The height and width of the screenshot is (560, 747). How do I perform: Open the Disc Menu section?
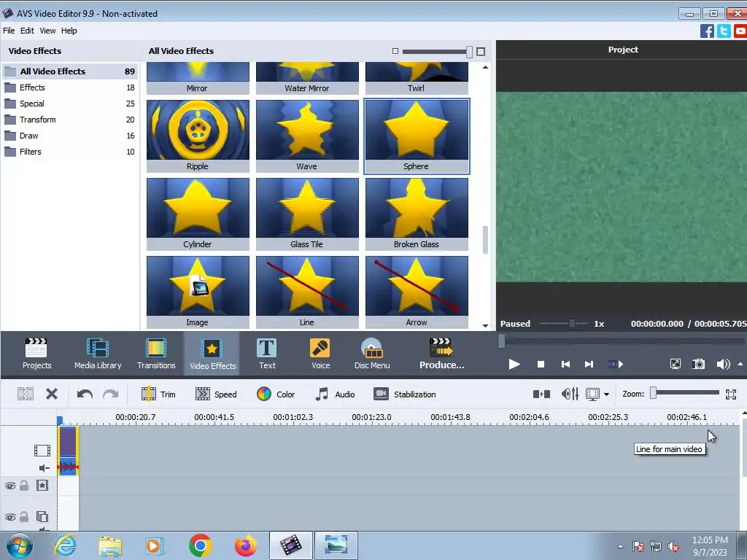coord(372,354)
